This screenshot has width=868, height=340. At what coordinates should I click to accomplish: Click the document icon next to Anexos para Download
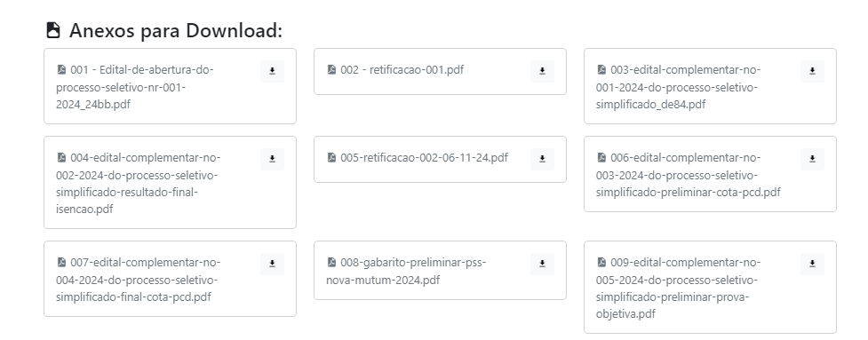click(x=53, y=30)
